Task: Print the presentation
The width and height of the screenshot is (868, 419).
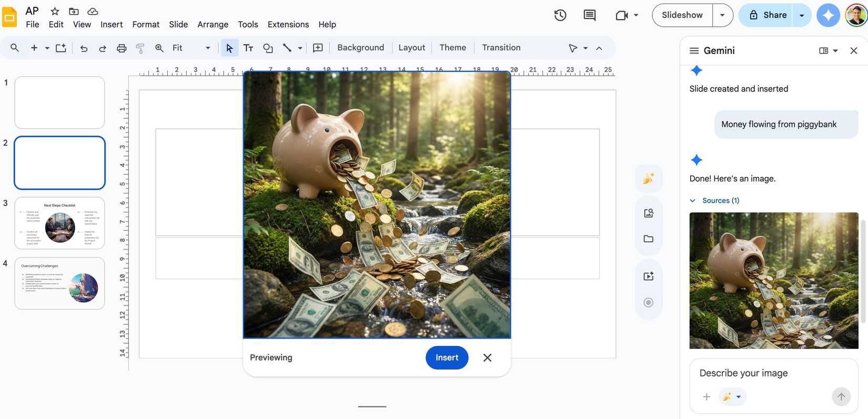Action: [122, 48]
